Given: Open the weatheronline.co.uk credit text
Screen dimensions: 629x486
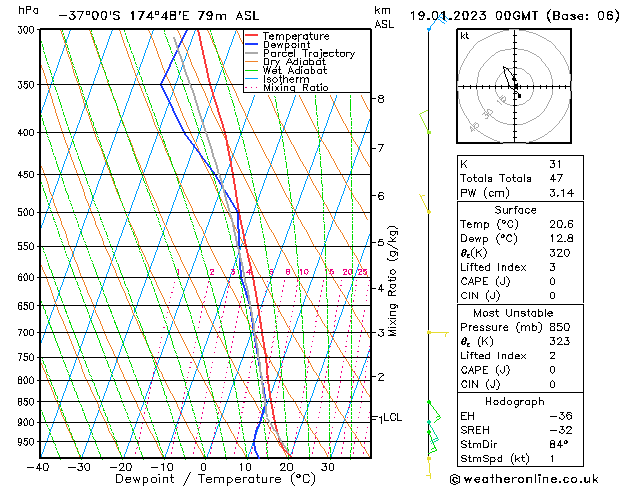Looking at the screenshot, I should click(x=524, y=479).
